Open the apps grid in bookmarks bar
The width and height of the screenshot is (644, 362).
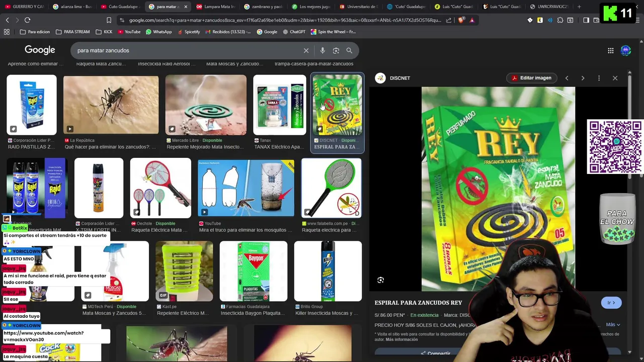(x=7, y=32)
